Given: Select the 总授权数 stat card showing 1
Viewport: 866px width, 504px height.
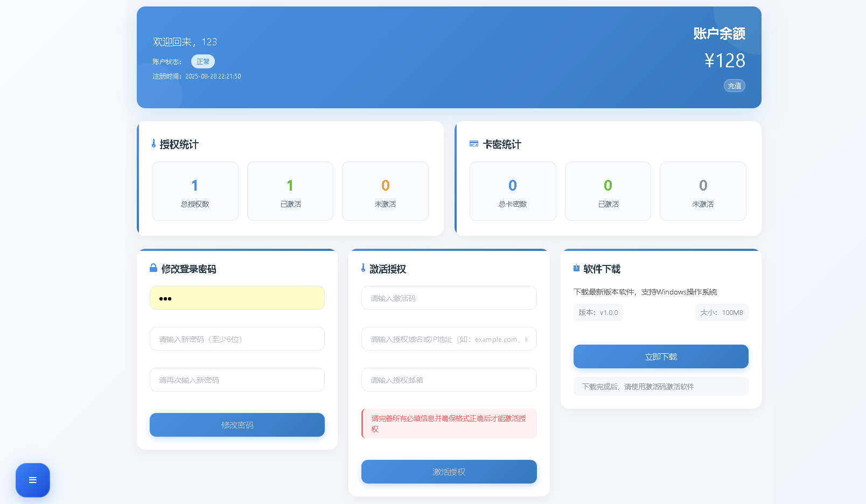Looking at the screenshot, I should (x=195, y=191).
